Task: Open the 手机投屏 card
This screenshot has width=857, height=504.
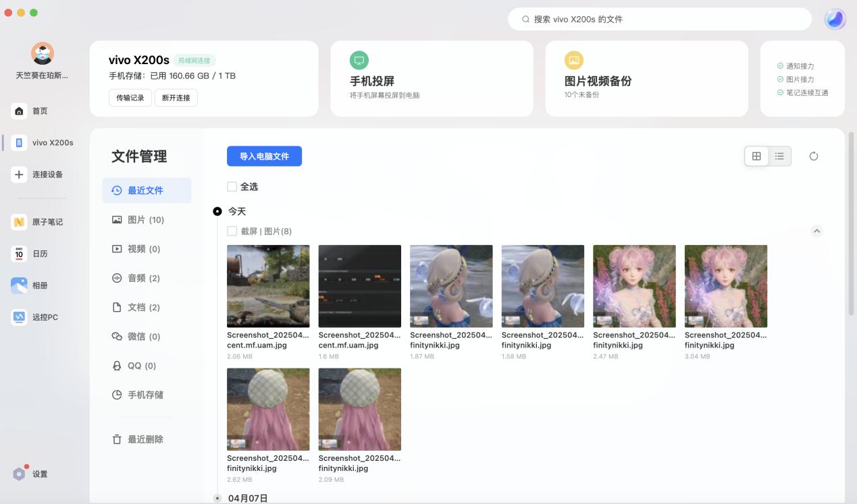Action: click(x=432, y=78)
